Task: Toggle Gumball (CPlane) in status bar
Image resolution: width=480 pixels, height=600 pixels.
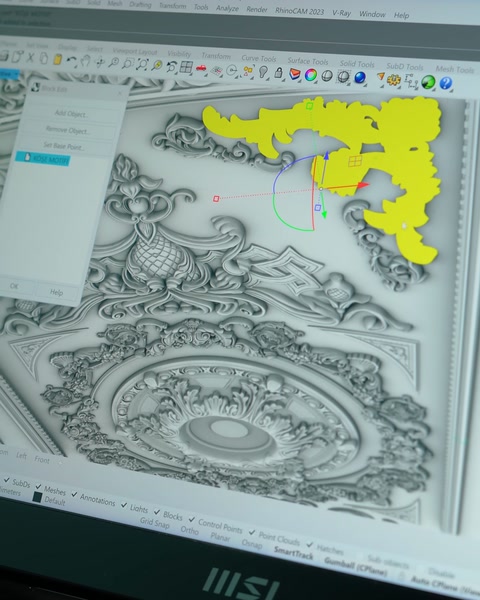Action: 356,566
